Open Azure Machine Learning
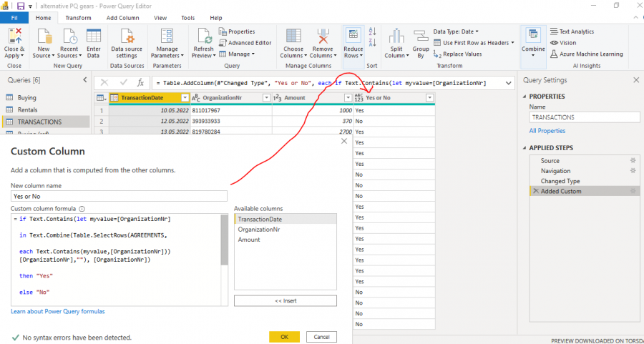 tap(586, 54)
